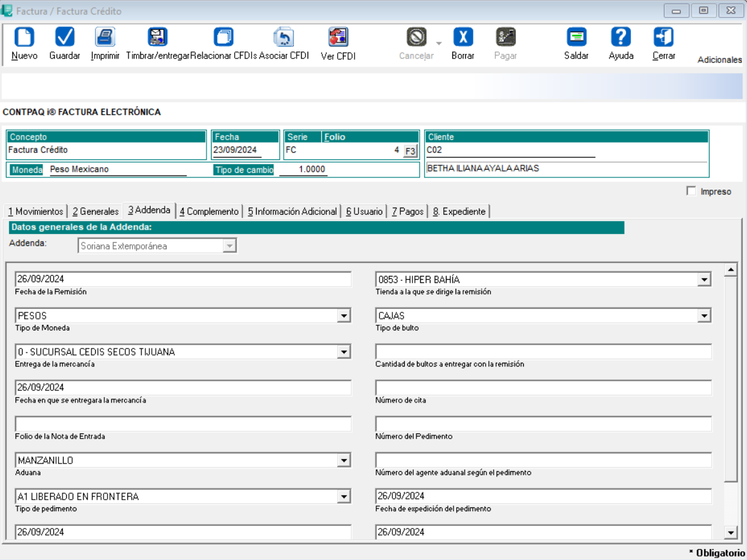Open the Tienda store dropdown list
Image resolution: width=747 pixels, height=560 pixels.
click(705, 280)
